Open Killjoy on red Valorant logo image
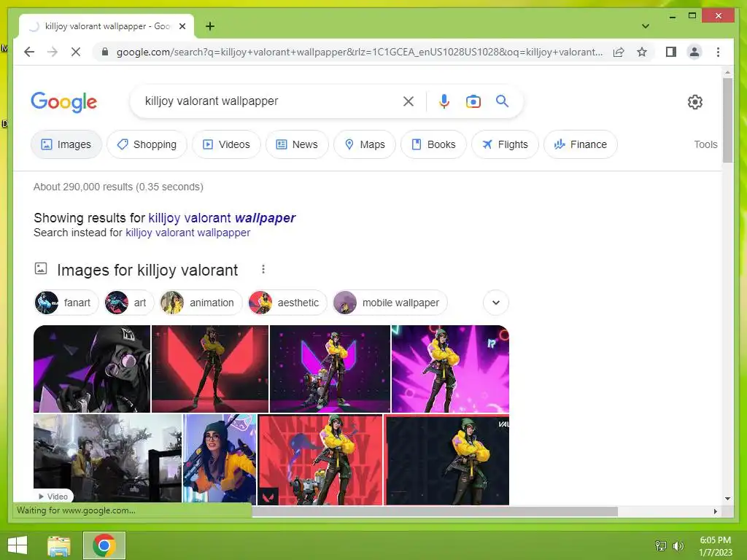The height and width of the screenshot is (560, 747). [x=210, y=368]
